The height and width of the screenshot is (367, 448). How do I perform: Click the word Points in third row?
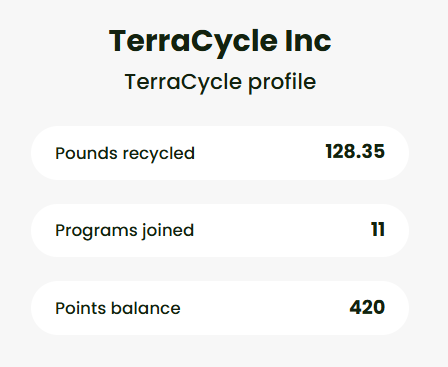click(80, 308)
